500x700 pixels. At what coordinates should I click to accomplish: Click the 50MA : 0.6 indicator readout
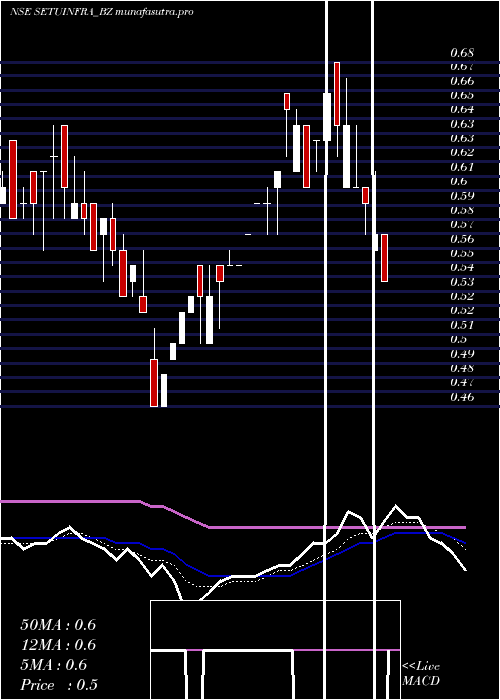pos(58,625)
